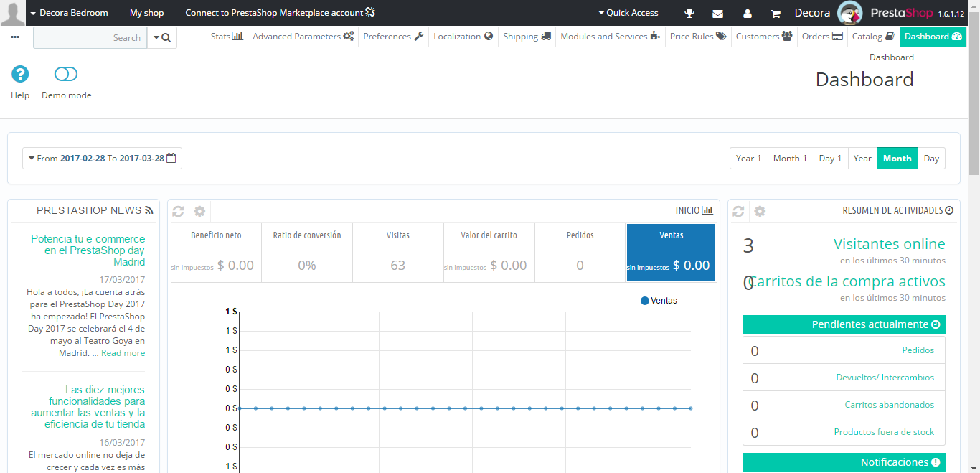Click the customer person icon in top bar
Image resolution: width=980 pixels, height=473 pixels.
[747, 13]
